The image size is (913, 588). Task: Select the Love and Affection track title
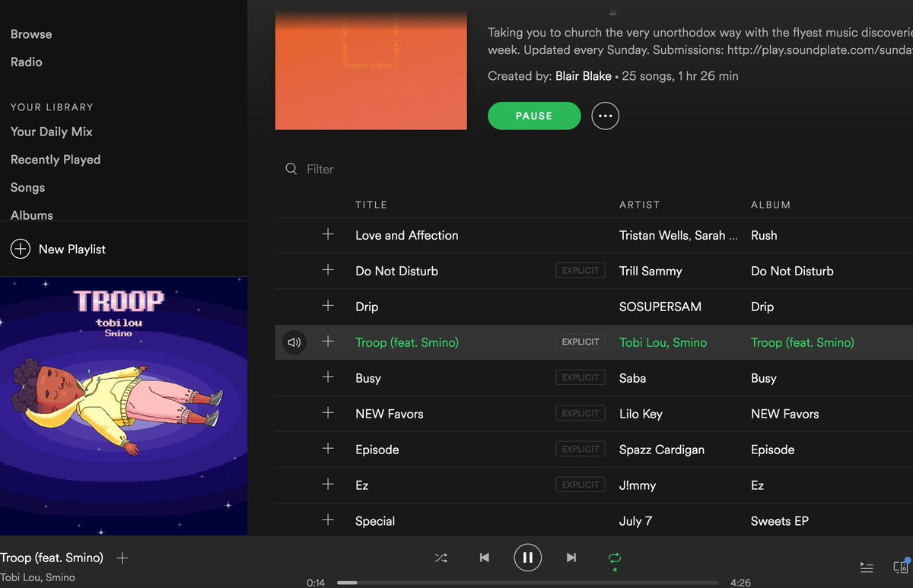(407, 235)
